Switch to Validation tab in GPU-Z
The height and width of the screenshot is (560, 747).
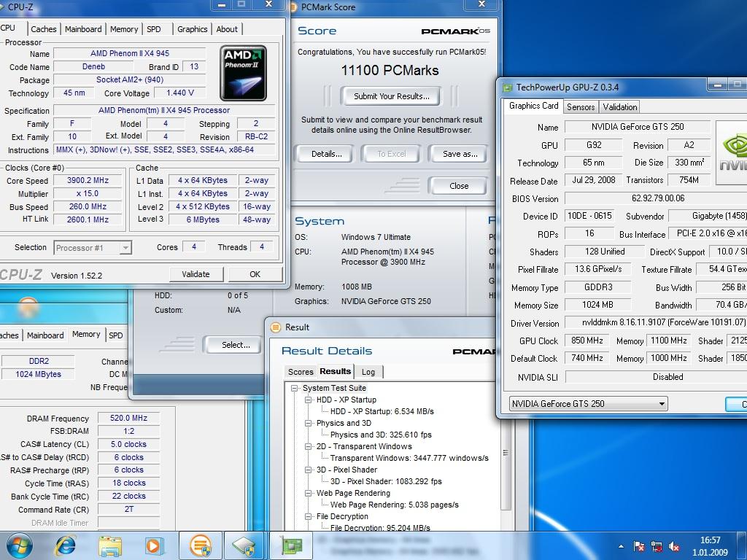[620, 107]
